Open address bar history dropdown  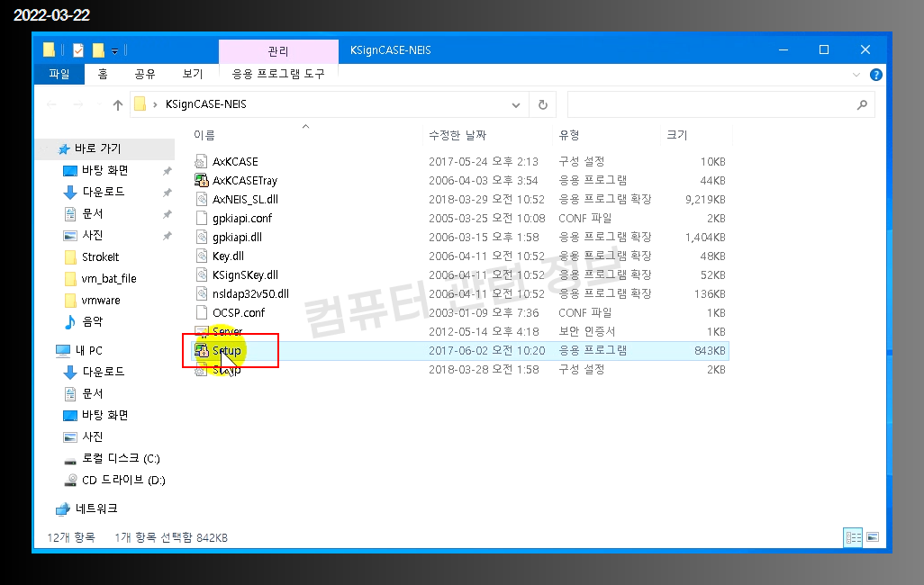(x=516, y=105)
